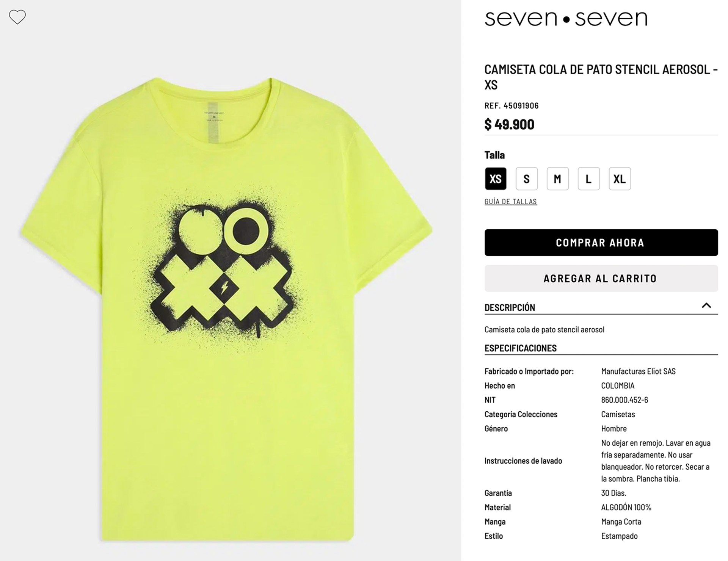
Task: Choose size M
Action: [557, 179]
